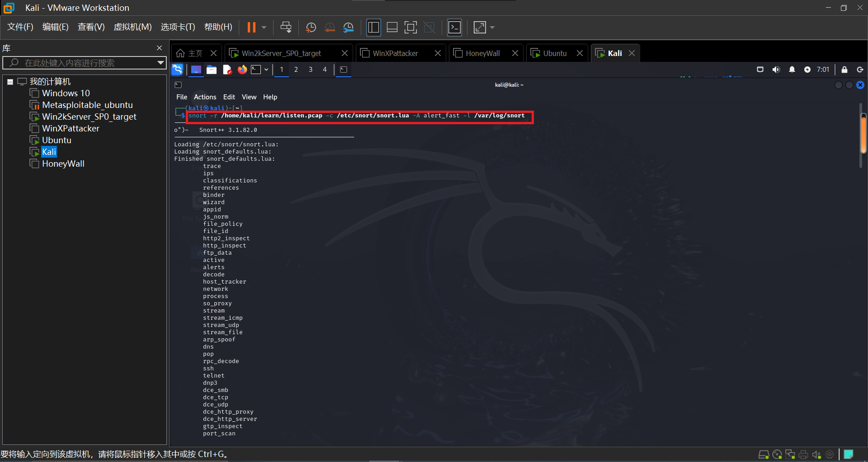Click the Kali volume speaker tray icon

click(776, 70)
